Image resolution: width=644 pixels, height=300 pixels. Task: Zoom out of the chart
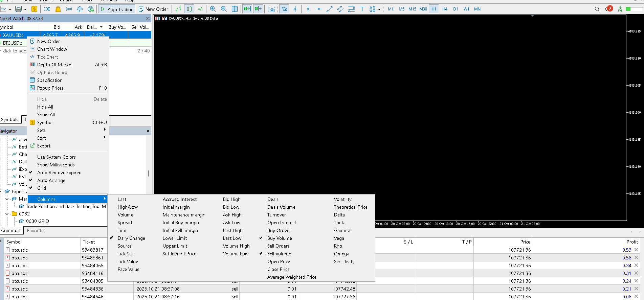[224, 9]
